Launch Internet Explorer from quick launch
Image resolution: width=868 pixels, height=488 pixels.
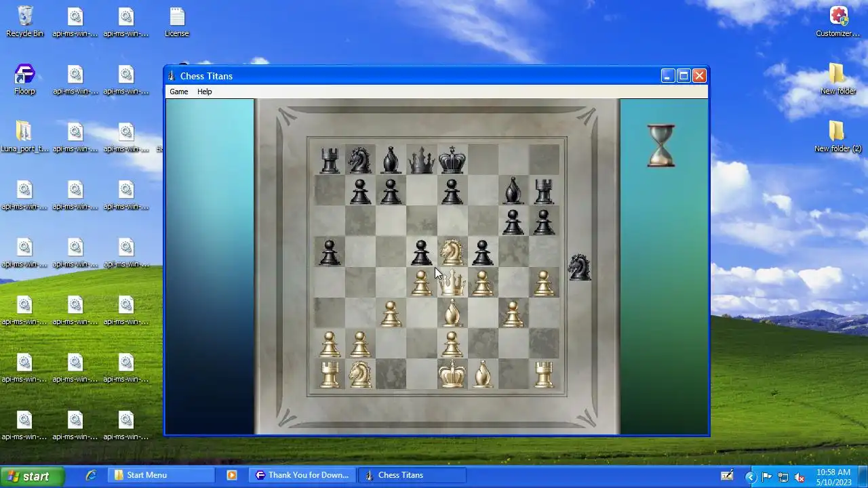(90, 475)
